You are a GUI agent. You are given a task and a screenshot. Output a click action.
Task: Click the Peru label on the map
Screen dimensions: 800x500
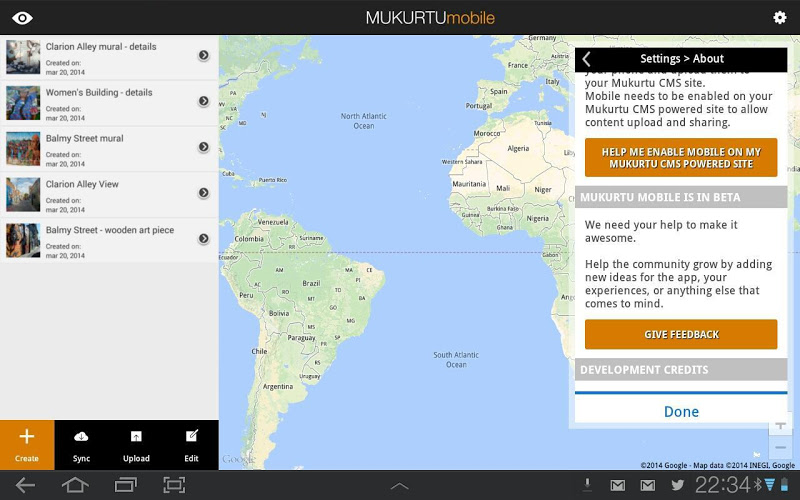[246, 295]
